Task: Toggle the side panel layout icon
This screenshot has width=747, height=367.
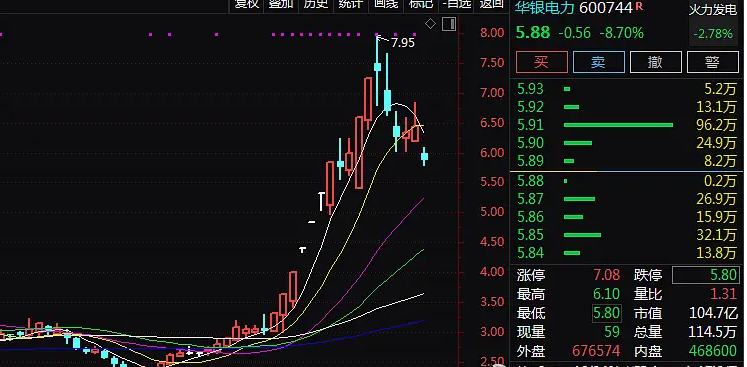Action: coord(449,24)
